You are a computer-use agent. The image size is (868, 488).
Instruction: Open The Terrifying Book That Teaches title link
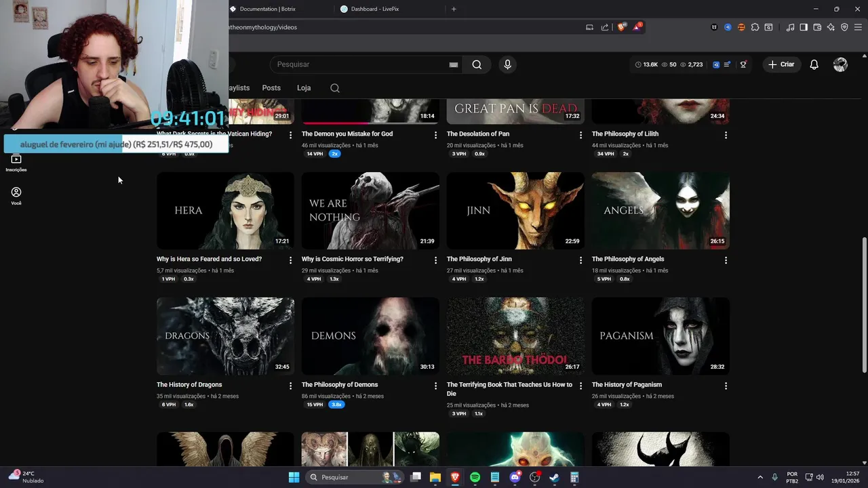(509, 389)
